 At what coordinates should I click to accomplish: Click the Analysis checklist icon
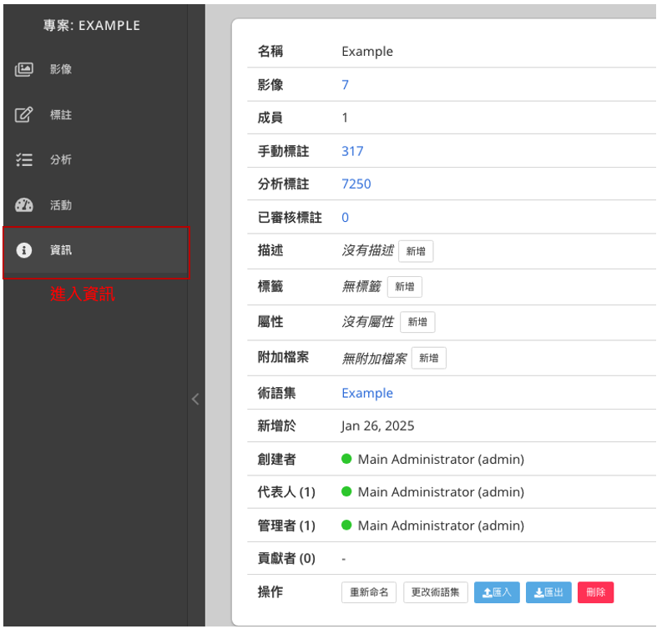click(x=24, y=159)
